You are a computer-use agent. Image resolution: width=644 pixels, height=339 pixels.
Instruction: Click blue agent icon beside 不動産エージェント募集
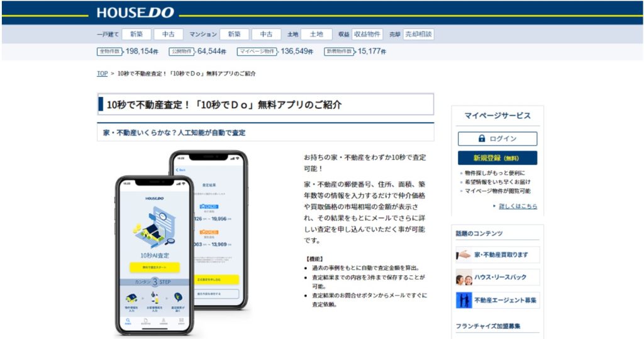click(x=464, y=301)
